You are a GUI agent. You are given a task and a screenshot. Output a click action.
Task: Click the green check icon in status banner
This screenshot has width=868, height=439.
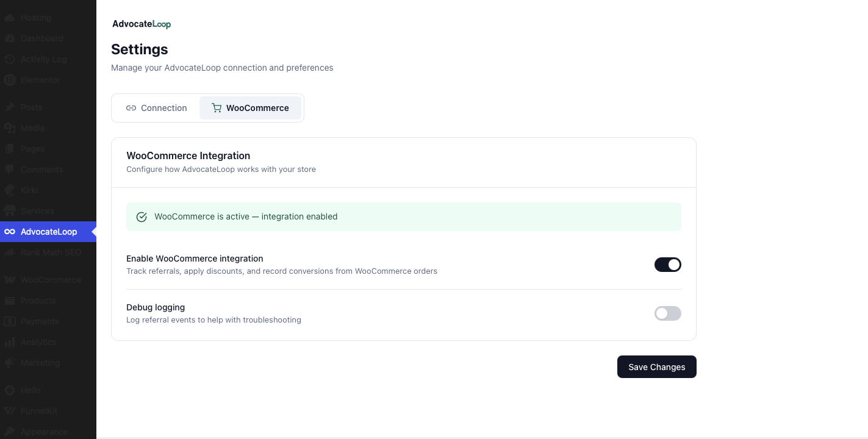[x=142, y=217]
